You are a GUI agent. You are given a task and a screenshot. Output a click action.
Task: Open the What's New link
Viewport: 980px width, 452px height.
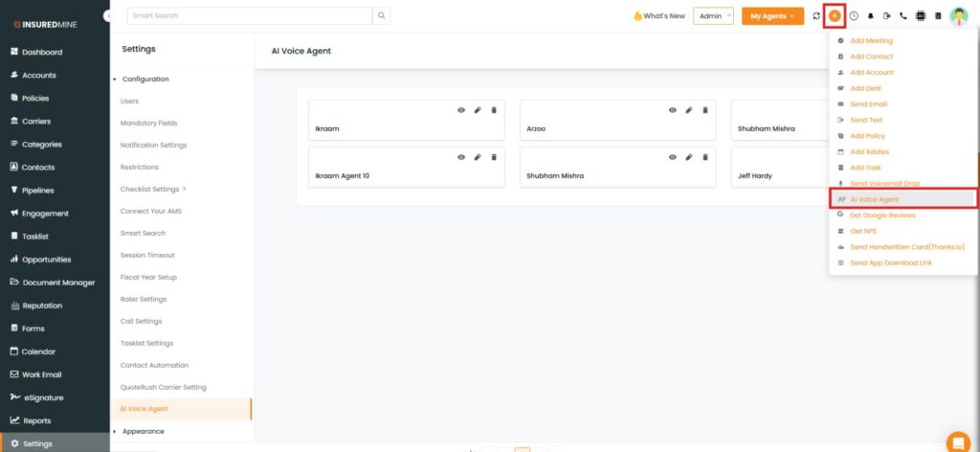point(659,16)
